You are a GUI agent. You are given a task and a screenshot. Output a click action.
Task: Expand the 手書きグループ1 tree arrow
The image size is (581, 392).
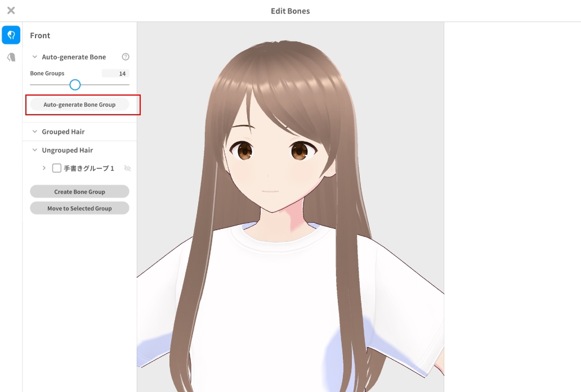coord(44,168)
